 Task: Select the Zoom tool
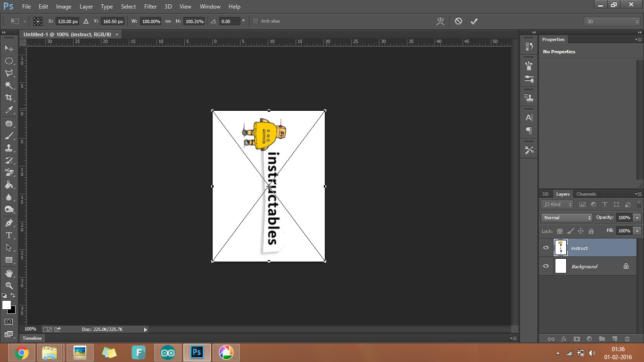coord(9,286)
